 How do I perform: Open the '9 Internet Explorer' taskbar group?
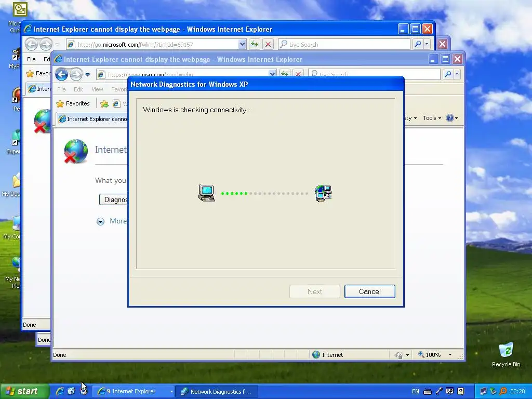(134, 391)
